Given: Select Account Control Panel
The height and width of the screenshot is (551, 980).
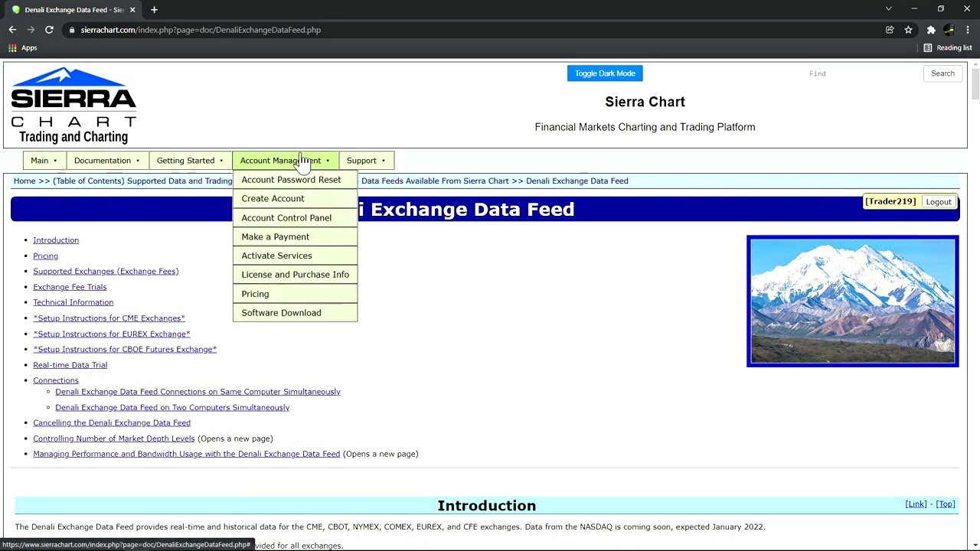Looking at the screenshot, I should 295,218.
